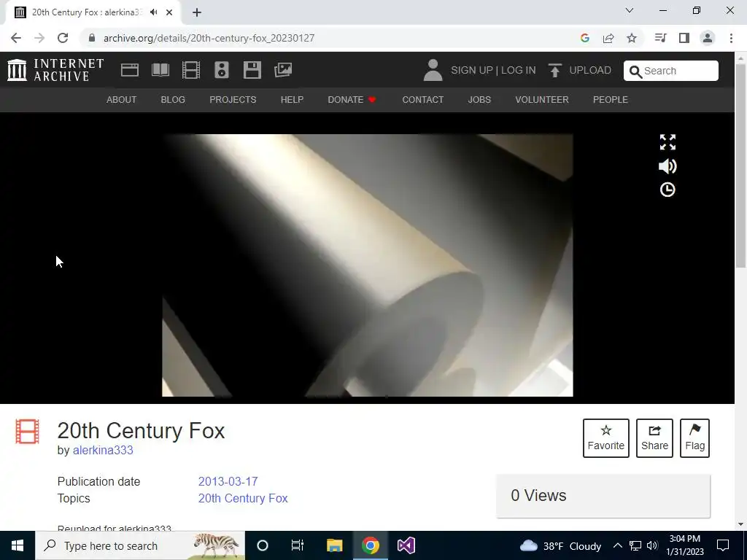Open the PEOPLE menu item
Screen dimensions: 747x560
click(611, 99)
